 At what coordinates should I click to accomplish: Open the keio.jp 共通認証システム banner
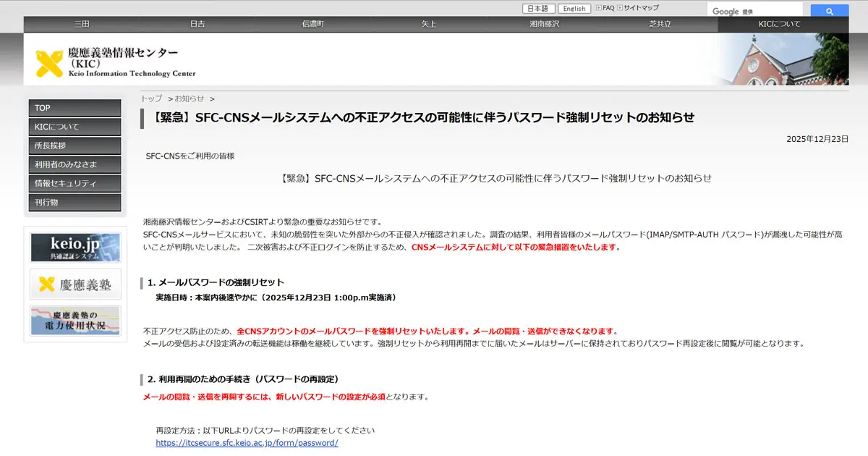click(75, 248)
